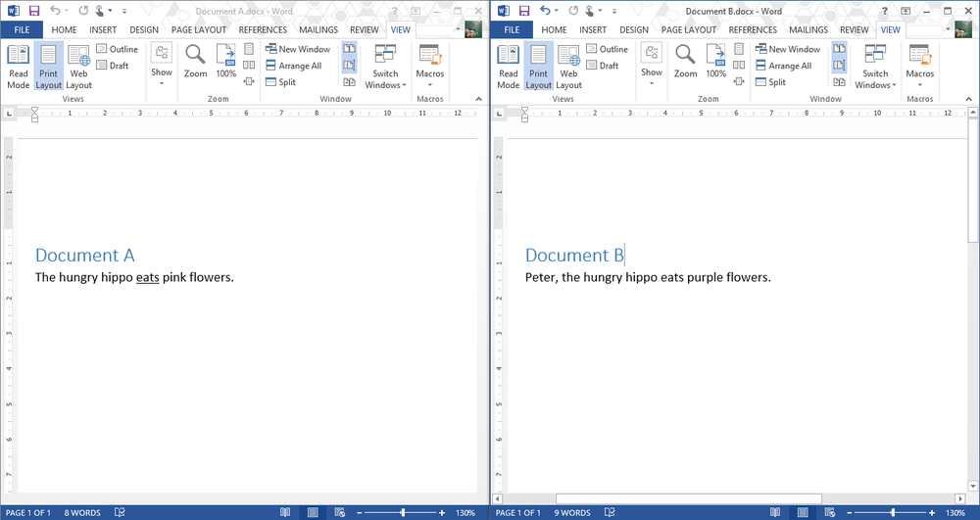980x520 pixels.
Task: Open Switch Windows dropdown in Document B
Action: (875, 67)
